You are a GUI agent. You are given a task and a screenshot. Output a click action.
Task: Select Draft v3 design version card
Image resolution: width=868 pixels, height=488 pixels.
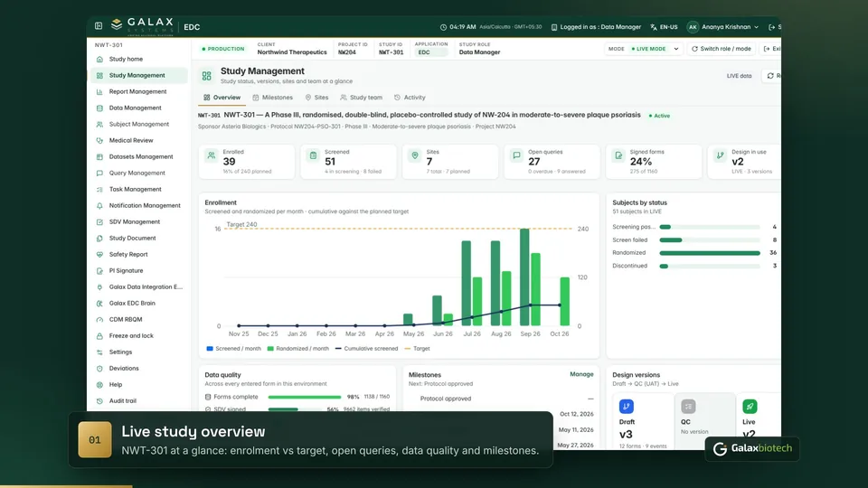[x=643, y=422]
